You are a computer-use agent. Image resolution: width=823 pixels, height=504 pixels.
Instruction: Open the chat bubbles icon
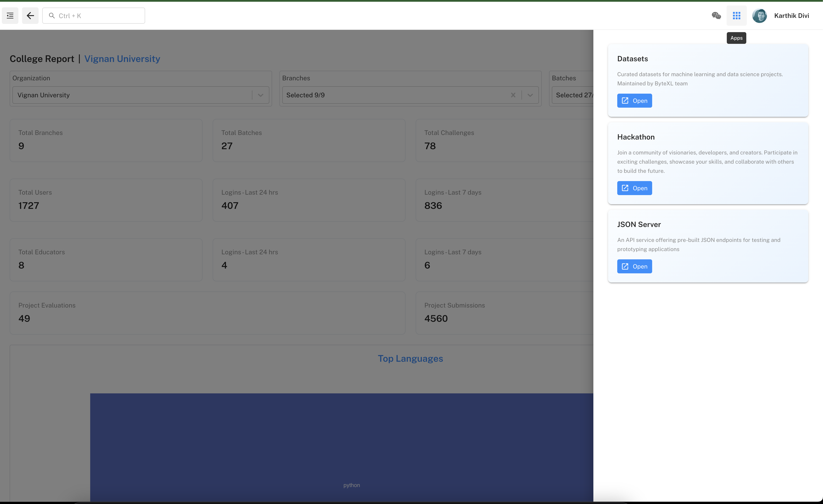coord(716,16)
